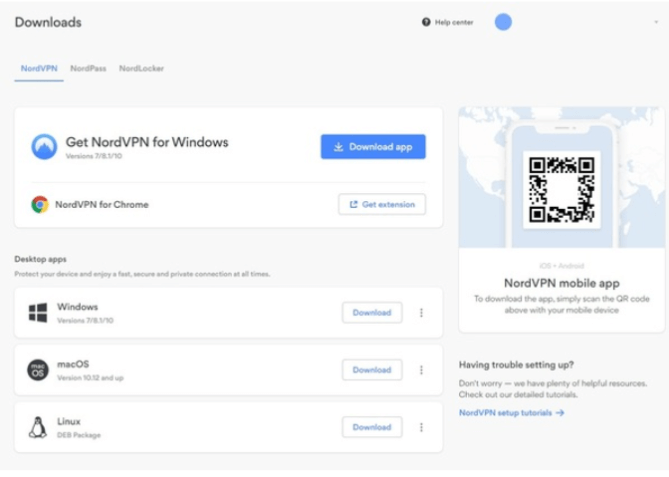Open the blue user avatar
Image resolution: width=669 pixels, height=477 pixels.
pos(503,22)
